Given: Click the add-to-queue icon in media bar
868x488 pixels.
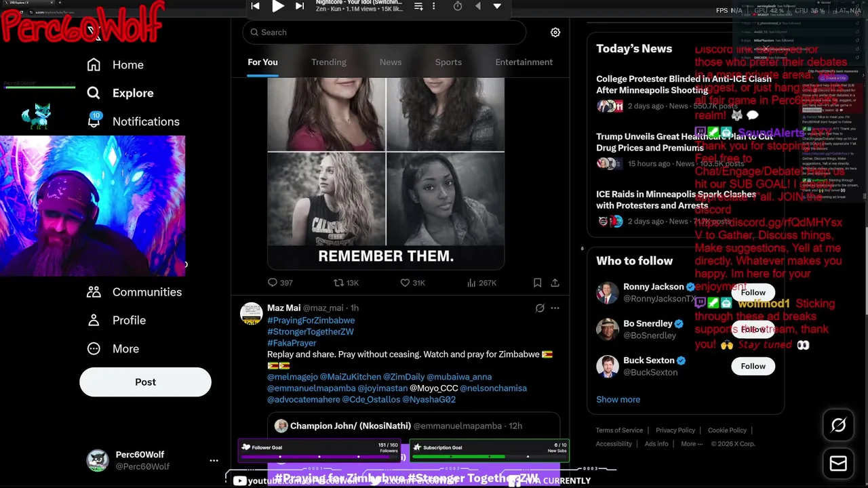Looking at the screenshot, I should coord(418,6).
